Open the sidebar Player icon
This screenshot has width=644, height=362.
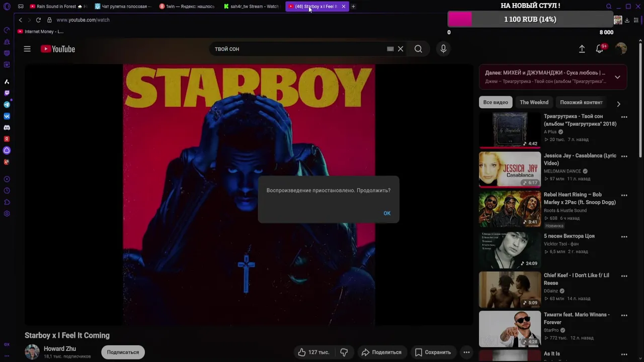7,179
